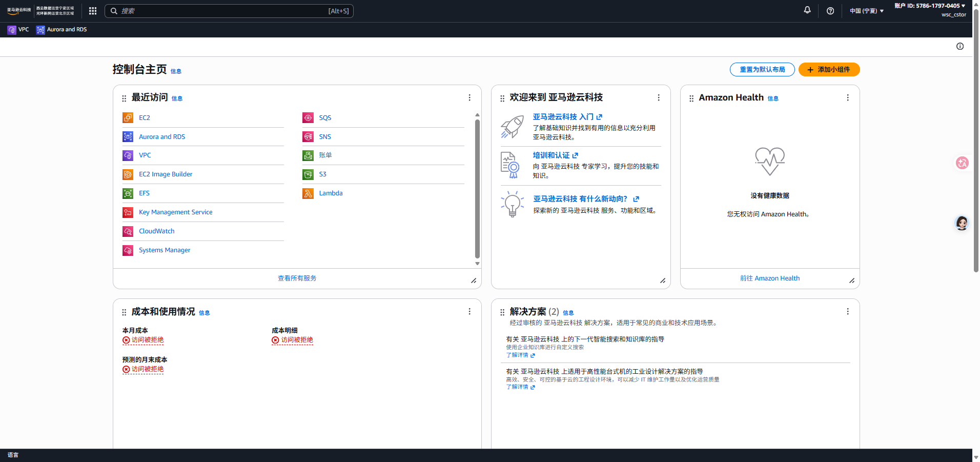The image size is (980, 462).
Task: Click the VPC icon in recently visited
Action: pyautogui.click(x=128, y=155)
